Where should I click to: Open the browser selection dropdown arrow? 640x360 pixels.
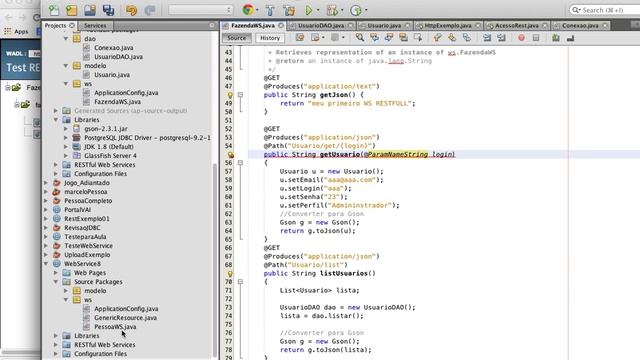257,10
